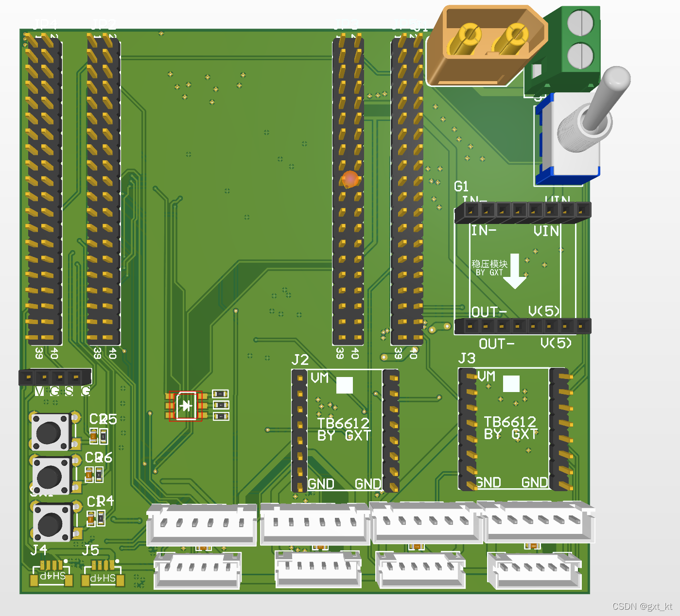680x616 pixels.
Task: Click the CR26 designator text
Action: [99, 458]
